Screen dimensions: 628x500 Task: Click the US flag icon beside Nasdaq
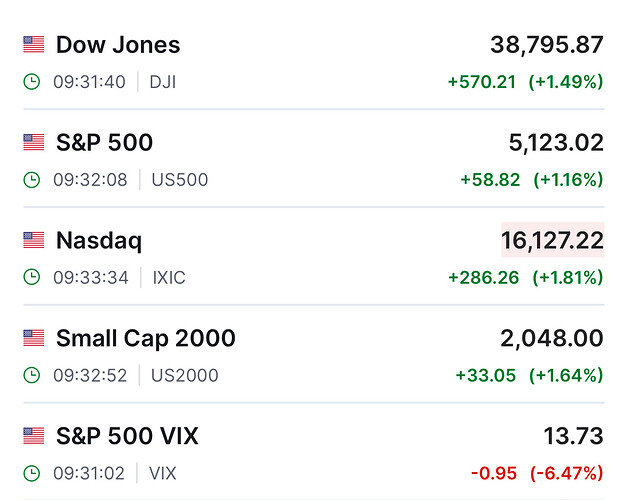[34, 241]
